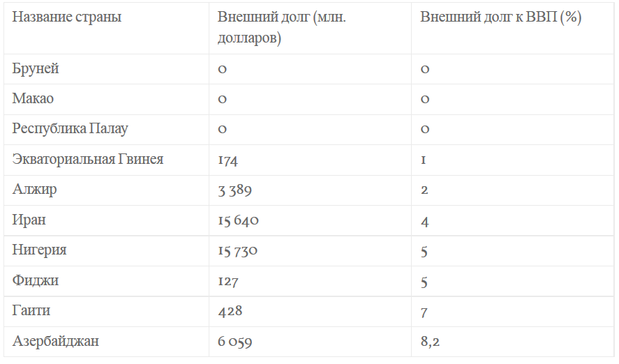The height and width of the screenshot is (364, 619).
Task: Click the 'Внешний долг (млн. долларов)' header
Action: (x=281, y=28)
